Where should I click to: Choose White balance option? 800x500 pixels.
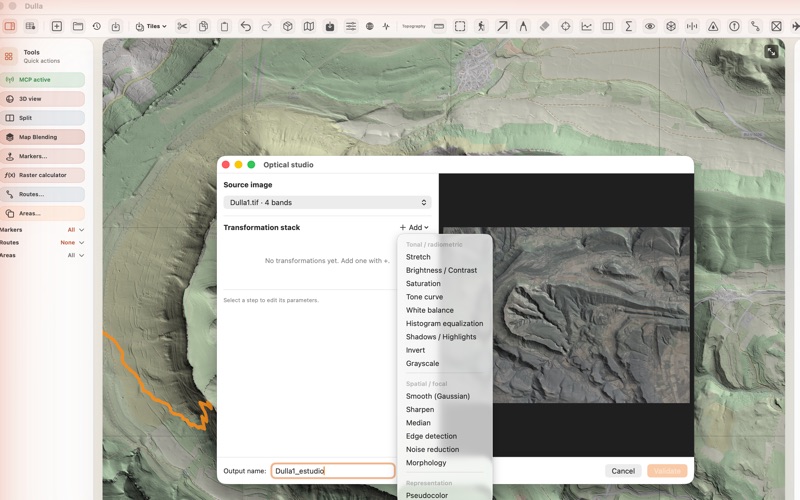click(430, 310)
